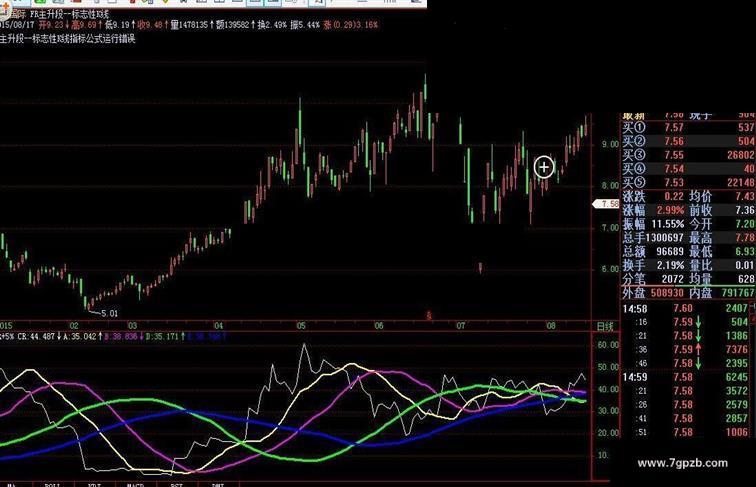The image size is (756, 487).
Task: Click the 内盘 791767 figure
Action: click(738, 293)
